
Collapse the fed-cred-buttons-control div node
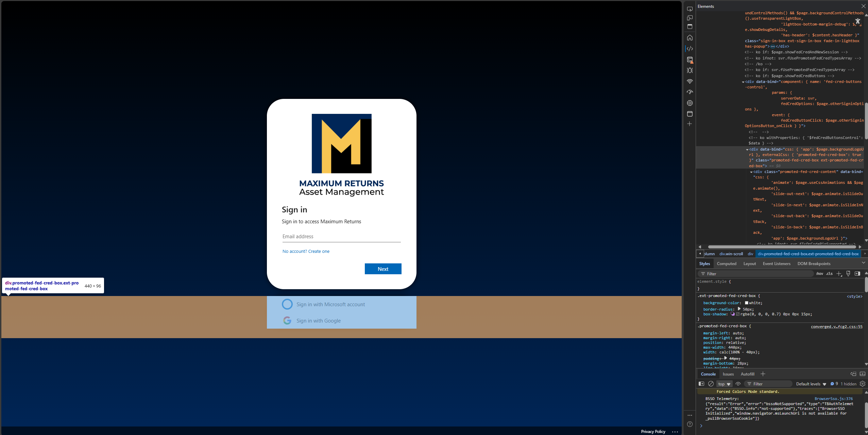(x=743, y=82)
